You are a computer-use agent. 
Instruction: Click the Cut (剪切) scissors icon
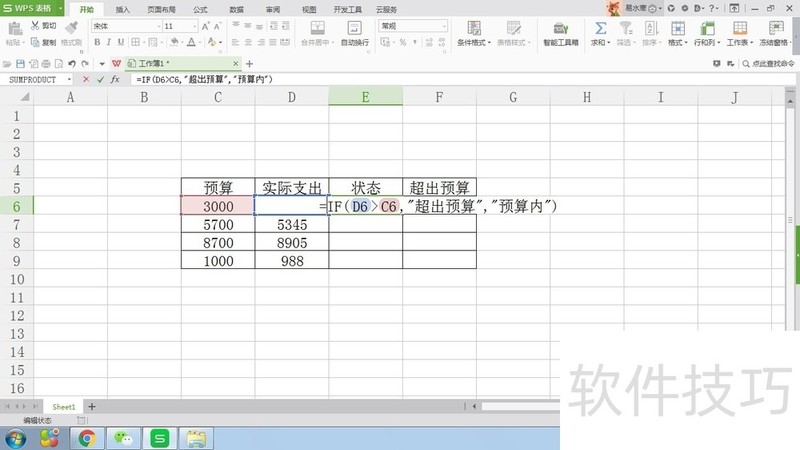tap(35, 26)
